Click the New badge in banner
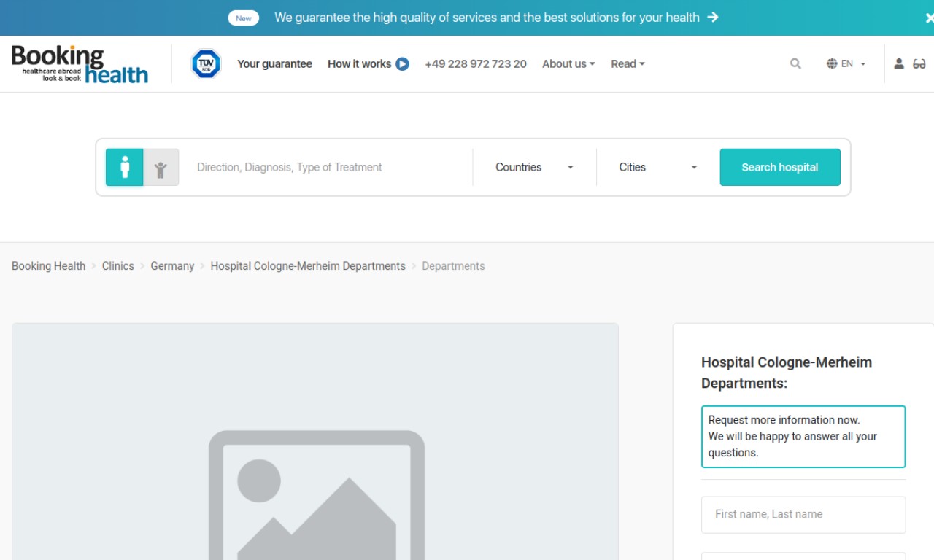Image resolution: width=934 pixels, height=560 pixels. [x=244, y=18]
